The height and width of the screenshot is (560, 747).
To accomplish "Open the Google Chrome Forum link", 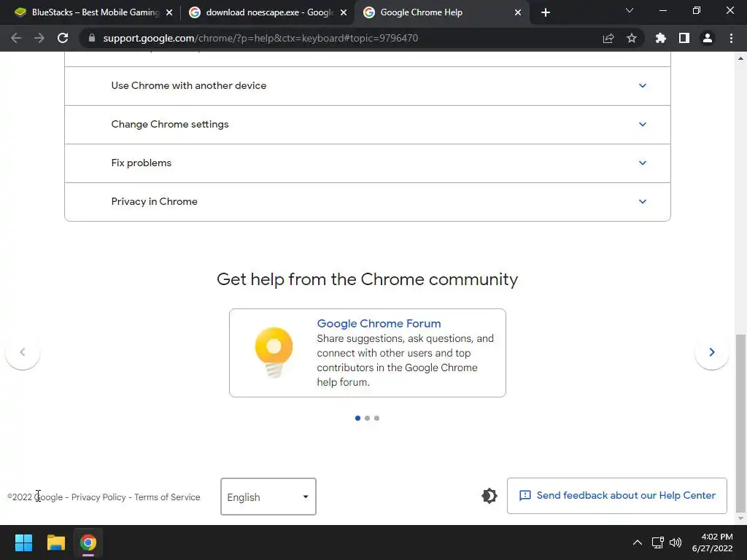I will tap(379, 323).
